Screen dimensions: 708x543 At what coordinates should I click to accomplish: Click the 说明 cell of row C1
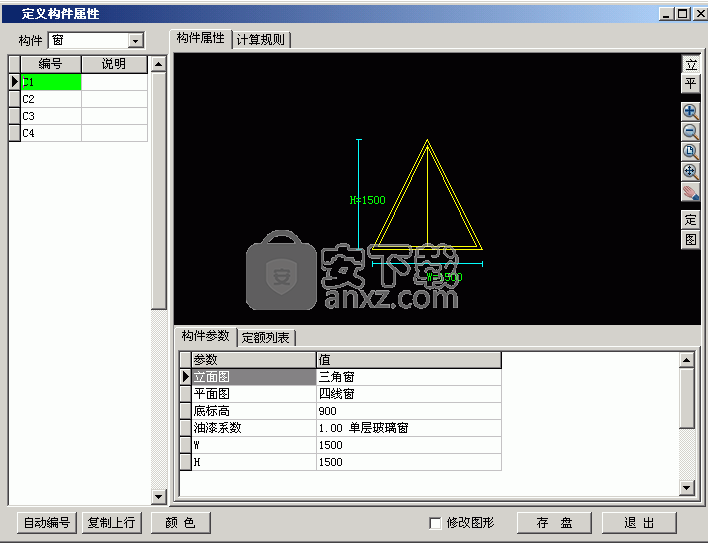click(114, 82)
